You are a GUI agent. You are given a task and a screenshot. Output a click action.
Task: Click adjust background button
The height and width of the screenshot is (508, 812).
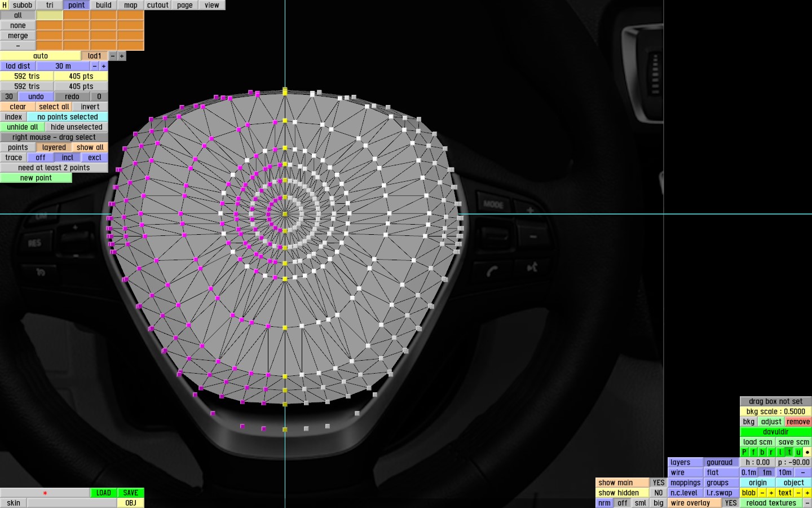point(771,422)
